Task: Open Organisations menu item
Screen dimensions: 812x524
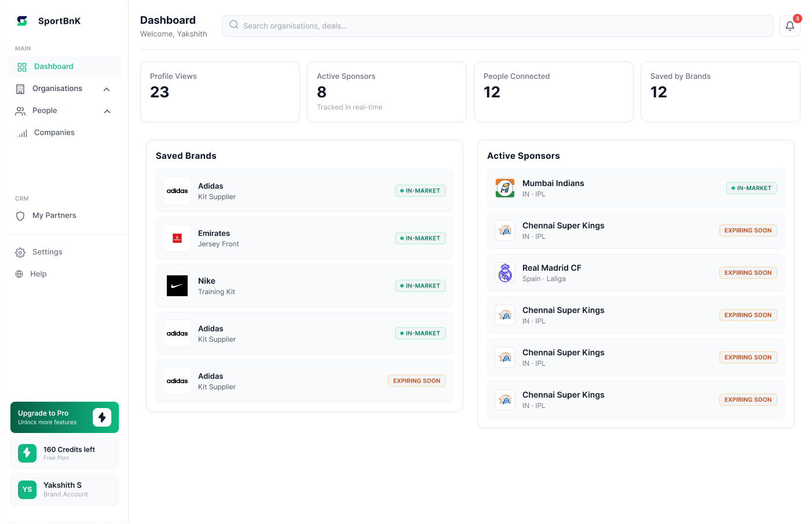Action: (x=64, y=89)
